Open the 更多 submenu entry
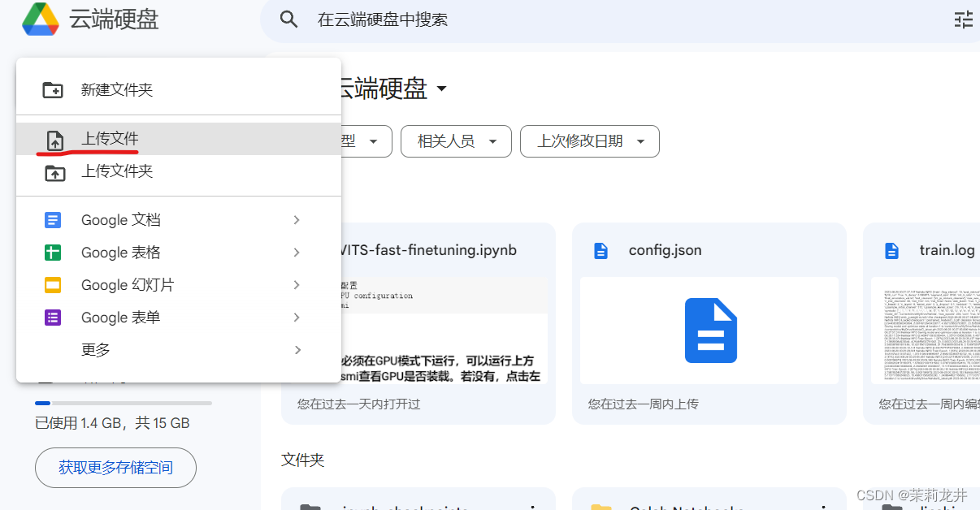 point(179,350)
